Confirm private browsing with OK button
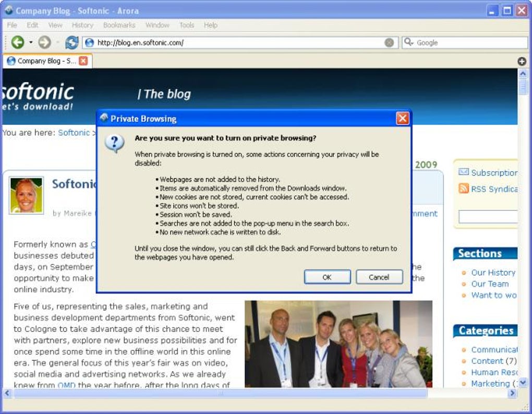This screenshot has width=532, height=414. click(x=327, y=277)
